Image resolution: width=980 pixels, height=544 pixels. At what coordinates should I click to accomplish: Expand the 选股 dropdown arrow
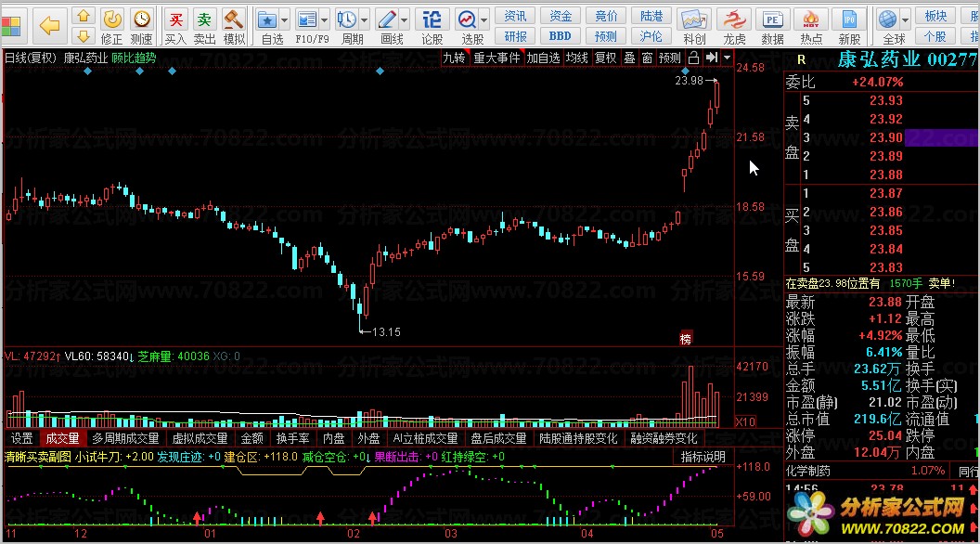coord(484,20)
